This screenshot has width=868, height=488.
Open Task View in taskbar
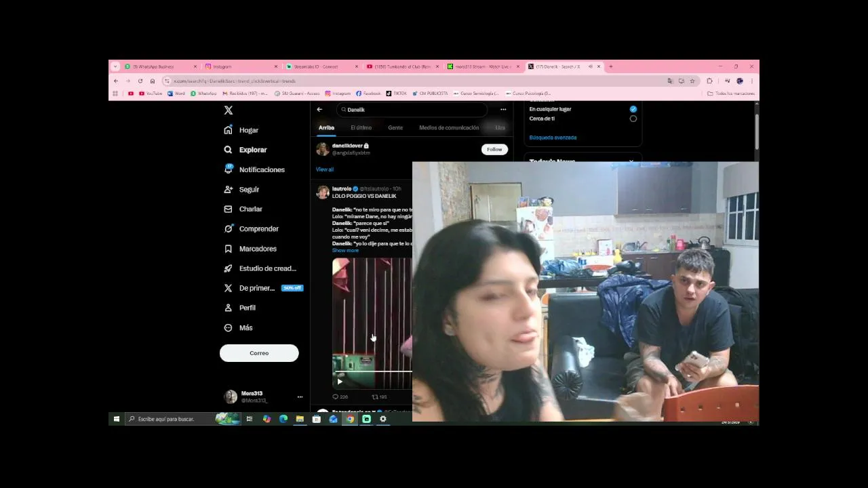250,419
